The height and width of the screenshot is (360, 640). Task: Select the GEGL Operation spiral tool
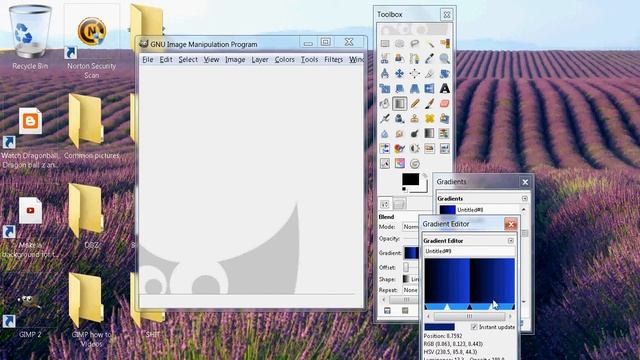point(415,164)
